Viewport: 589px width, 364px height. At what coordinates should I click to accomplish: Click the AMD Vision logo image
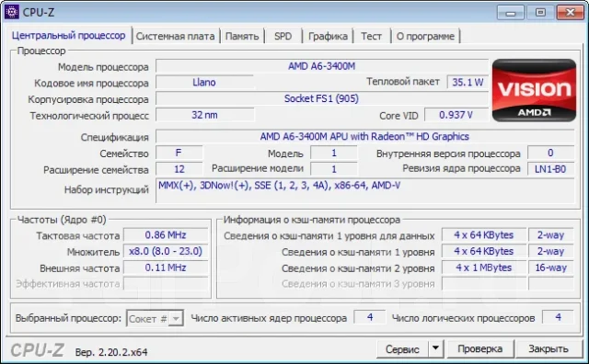[x=534, y=90]
